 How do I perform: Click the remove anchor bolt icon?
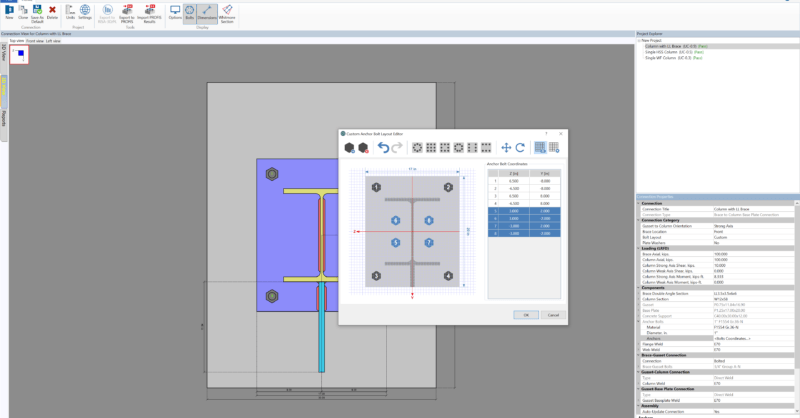coord(365,148)
